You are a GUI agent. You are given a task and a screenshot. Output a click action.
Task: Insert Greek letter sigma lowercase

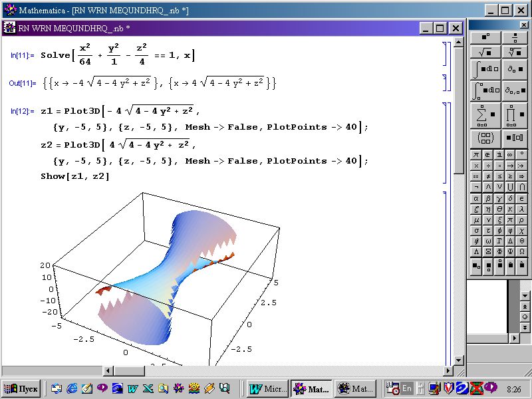(476, 231)
